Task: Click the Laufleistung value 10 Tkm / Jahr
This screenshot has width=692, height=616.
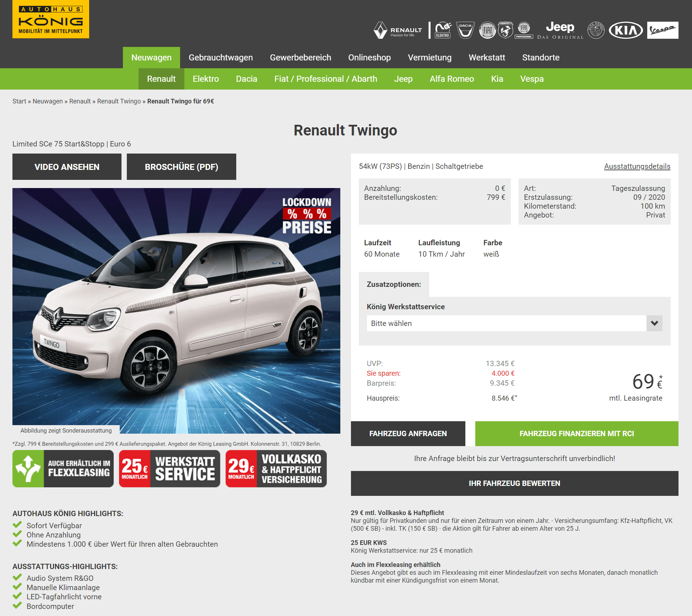Action: [x=442, y=254]
